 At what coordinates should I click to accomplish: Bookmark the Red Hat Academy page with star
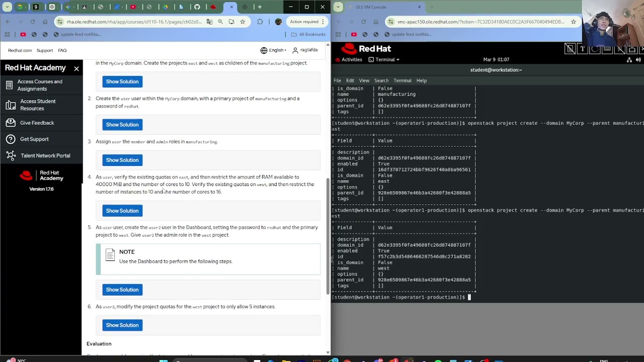243,22
